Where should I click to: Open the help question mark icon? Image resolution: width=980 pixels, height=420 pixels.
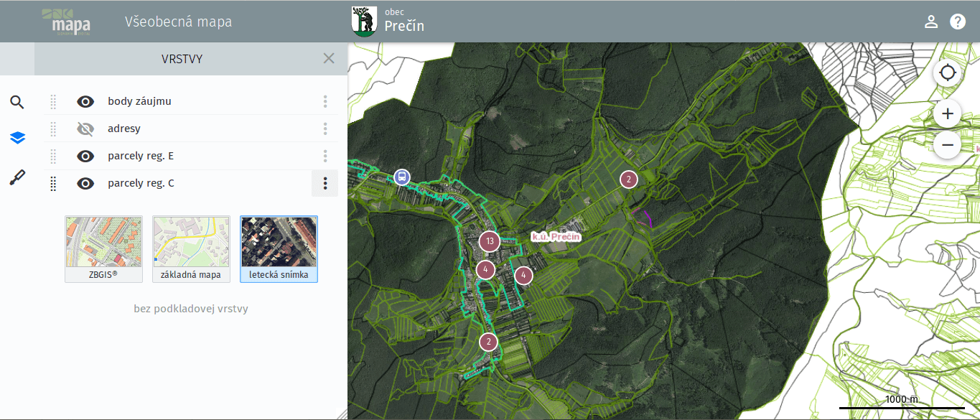coord(958,22)
